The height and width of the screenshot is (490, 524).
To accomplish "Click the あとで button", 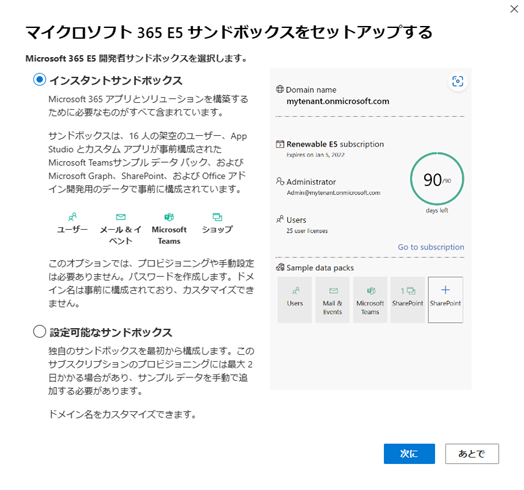I will pyautogui.click(x=472, y=454).
